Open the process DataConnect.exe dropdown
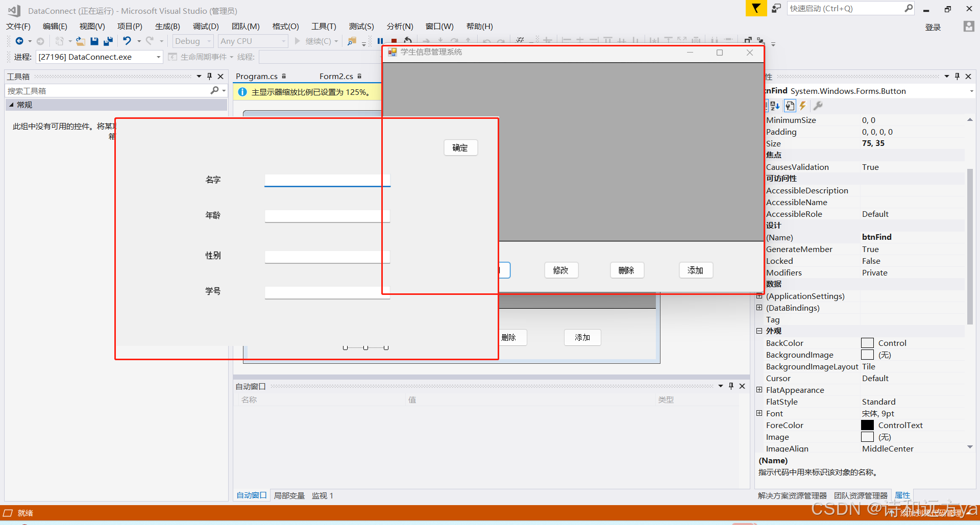 [159, 57]
